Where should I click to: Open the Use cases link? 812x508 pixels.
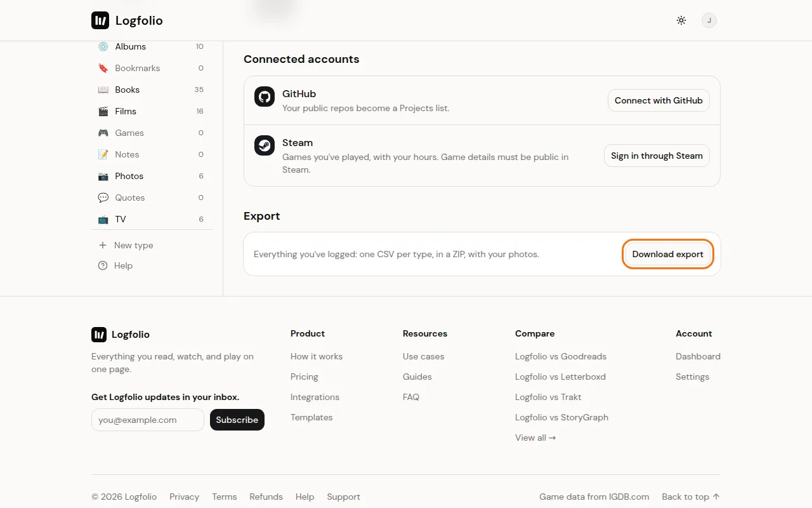click(424, 356)
